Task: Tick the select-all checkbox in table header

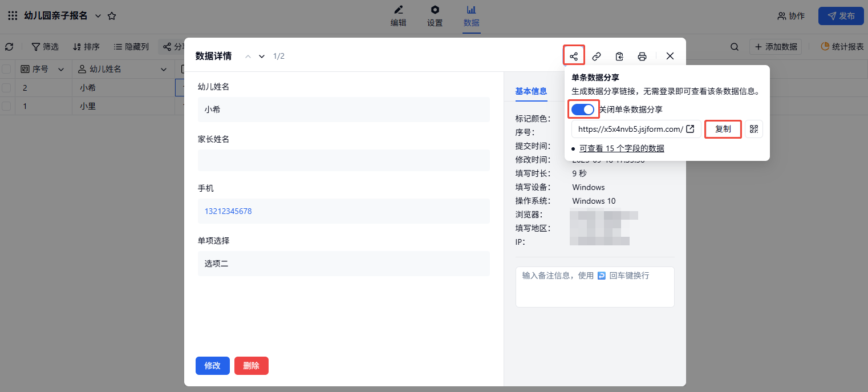Action: (6, 69)
